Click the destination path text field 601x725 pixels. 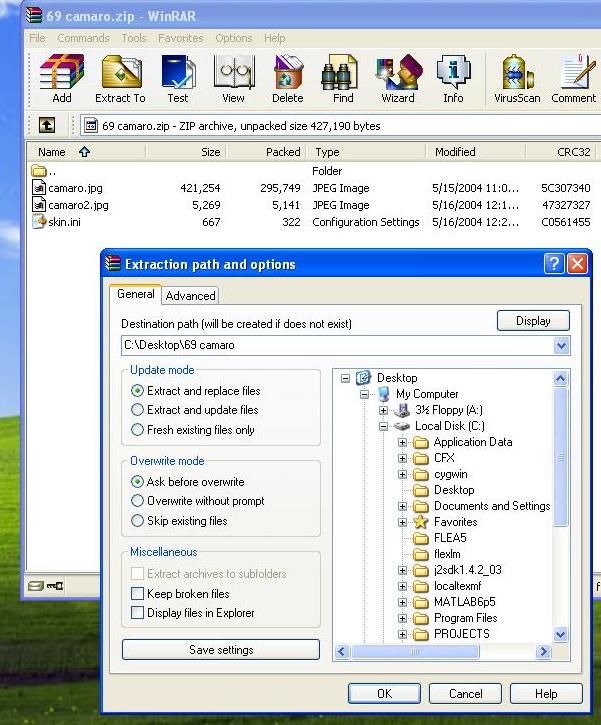pyautogui.click(x=337, y=345)
